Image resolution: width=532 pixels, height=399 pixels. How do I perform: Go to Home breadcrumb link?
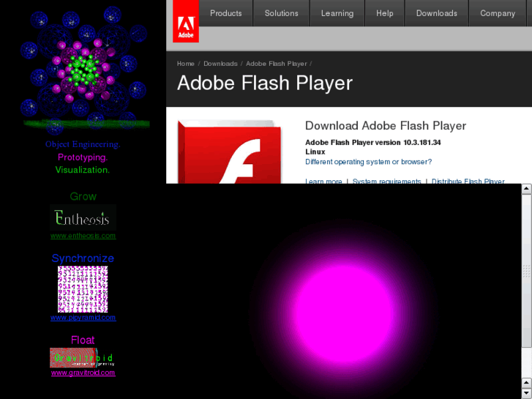click(186, 64)
